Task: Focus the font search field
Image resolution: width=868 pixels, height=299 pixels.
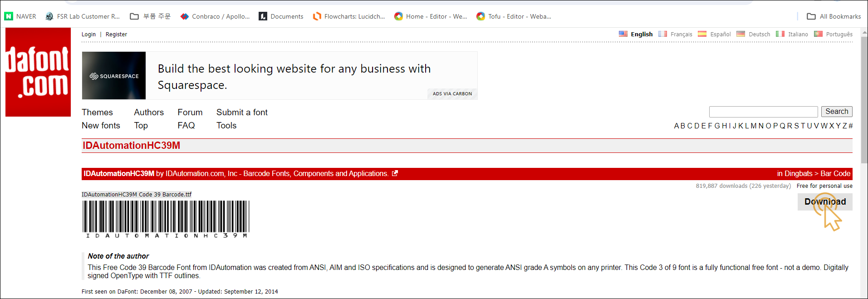Action: click(763, 112)
